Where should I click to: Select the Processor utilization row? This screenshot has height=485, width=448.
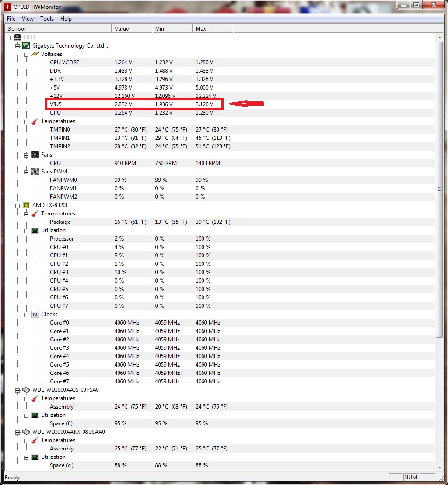242,239
